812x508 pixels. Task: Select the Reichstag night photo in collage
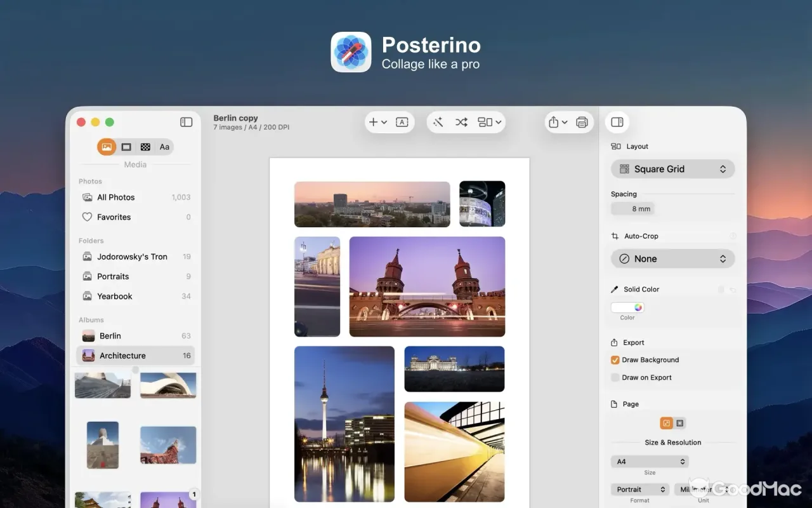454,369
